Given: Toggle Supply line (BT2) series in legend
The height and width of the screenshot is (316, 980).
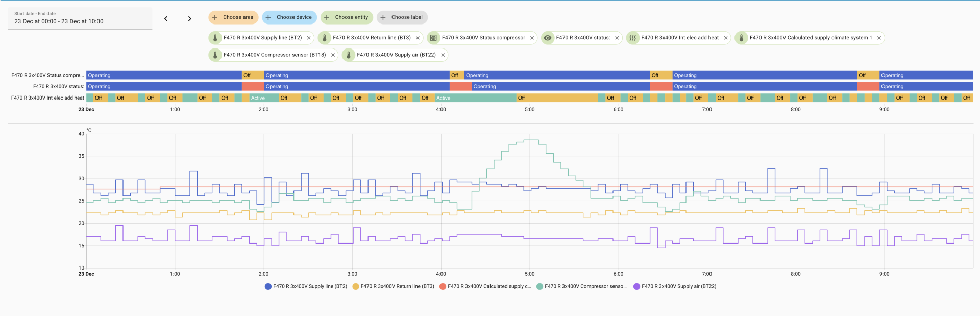Looking at the screenshot, I should click(x=306, y=286).
